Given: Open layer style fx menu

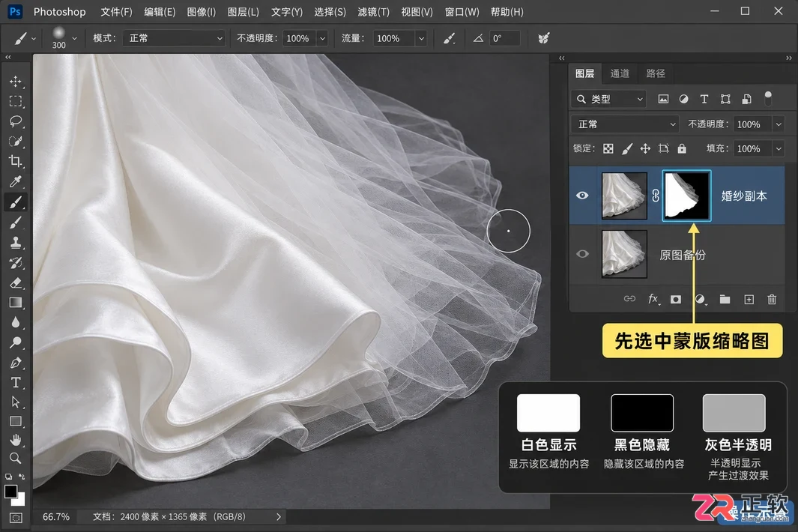Looking at the screenshot, I should point(653,299).
